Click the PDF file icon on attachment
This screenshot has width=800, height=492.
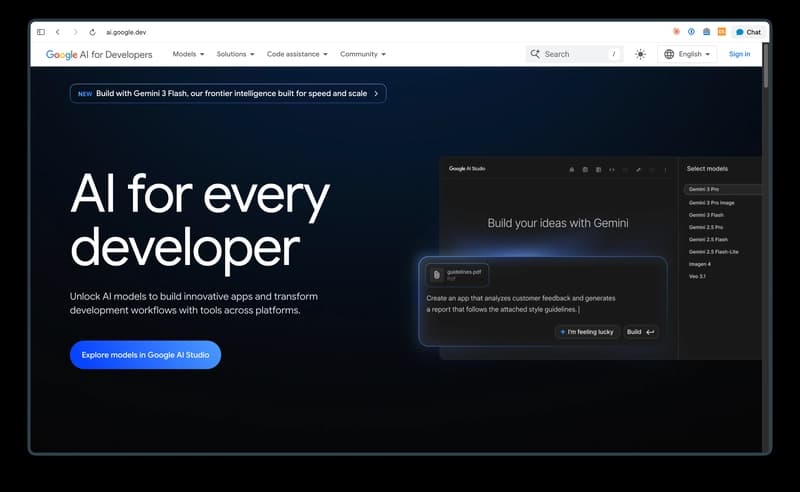pos(436,275)
